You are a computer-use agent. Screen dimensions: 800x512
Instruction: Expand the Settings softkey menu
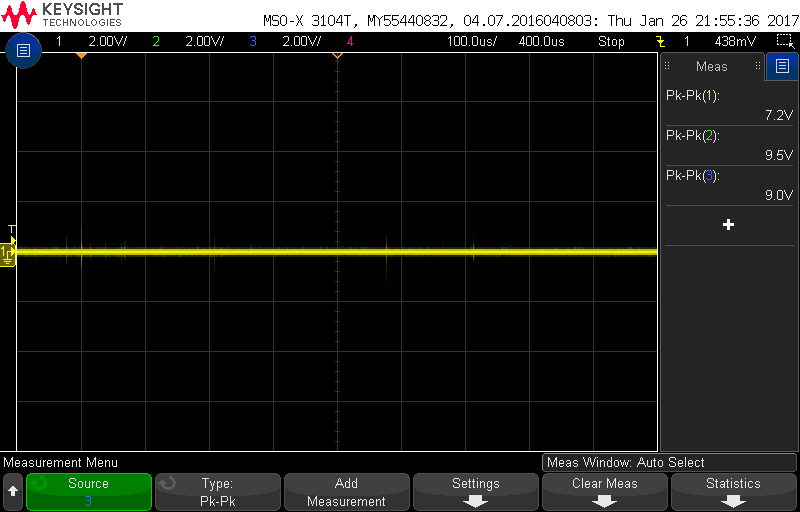[x=476, y=492]
